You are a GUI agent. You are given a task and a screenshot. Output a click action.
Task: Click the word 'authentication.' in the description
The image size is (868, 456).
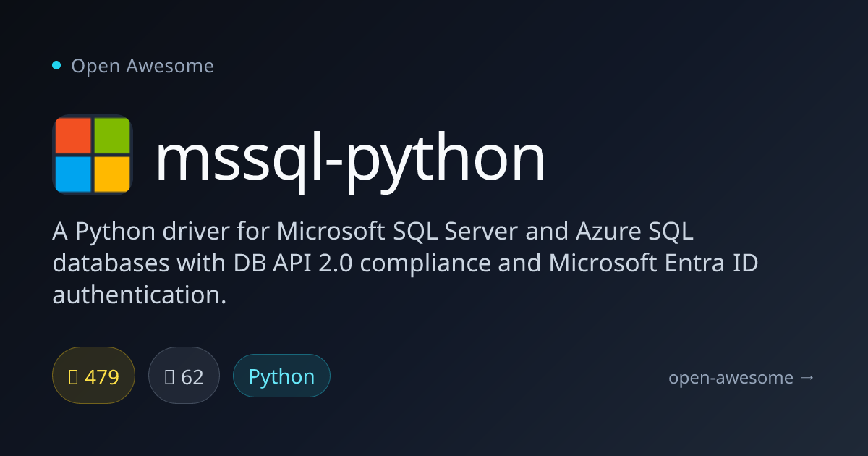140,295
